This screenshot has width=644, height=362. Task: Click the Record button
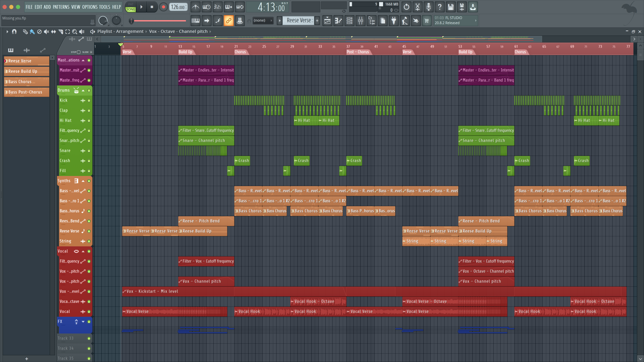click(x=163, y=7)
